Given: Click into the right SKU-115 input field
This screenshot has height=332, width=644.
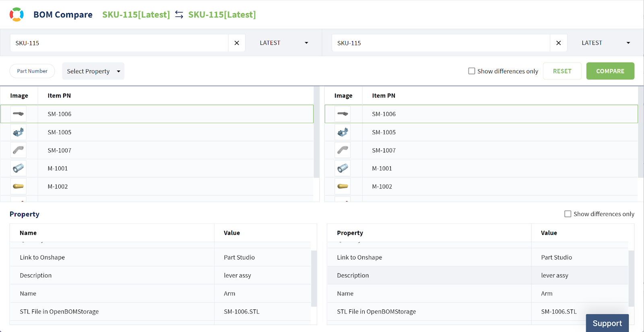Looking at the screenshot, I should pyautogui.click(x=441, y=43).
